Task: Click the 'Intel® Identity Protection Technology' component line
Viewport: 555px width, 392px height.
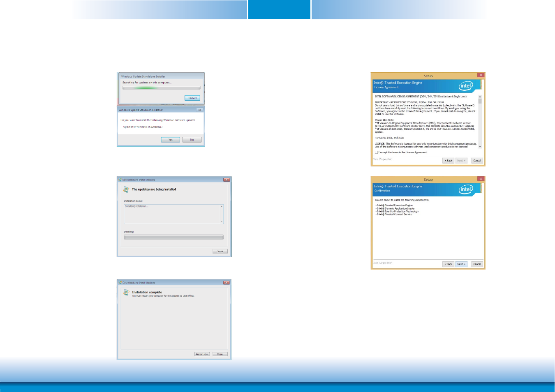Action: coord(397,211)
